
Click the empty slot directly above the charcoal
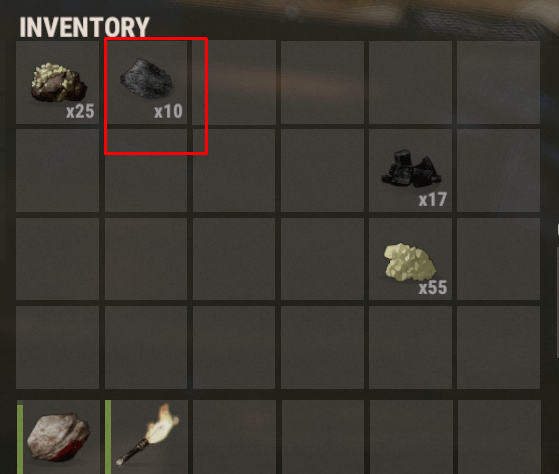[410, 82]
